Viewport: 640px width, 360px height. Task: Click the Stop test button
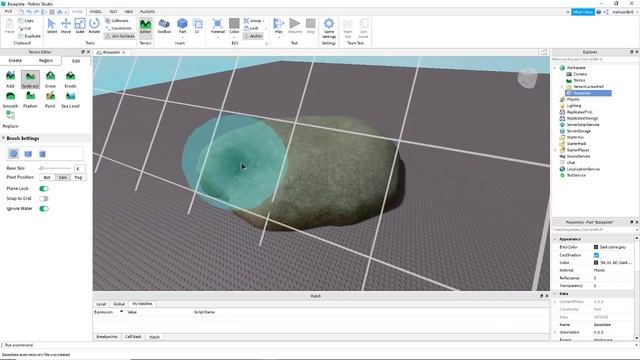(x=311, y=26)
